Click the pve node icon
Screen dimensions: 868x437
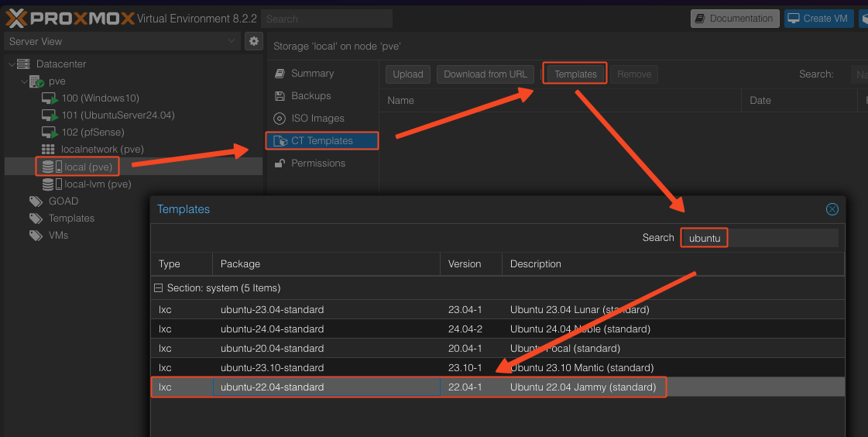(x=36, y=81)
